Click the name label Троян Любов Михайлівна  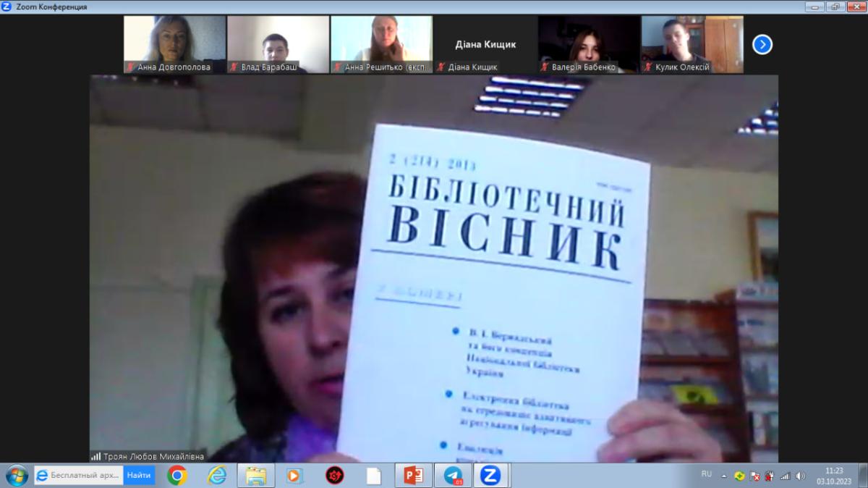pyautogui.click(x=153, y=457)
